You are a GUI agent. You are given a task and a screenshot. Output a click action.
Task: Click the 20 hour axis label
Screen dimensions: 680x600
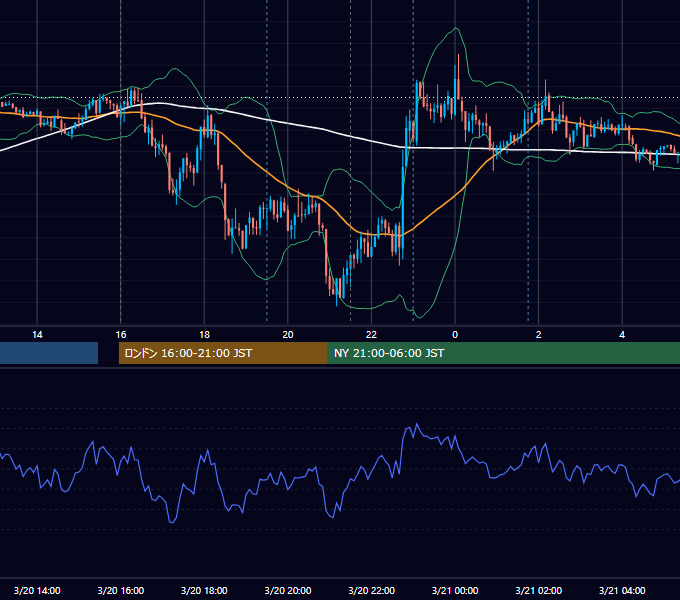pos(288,335)
